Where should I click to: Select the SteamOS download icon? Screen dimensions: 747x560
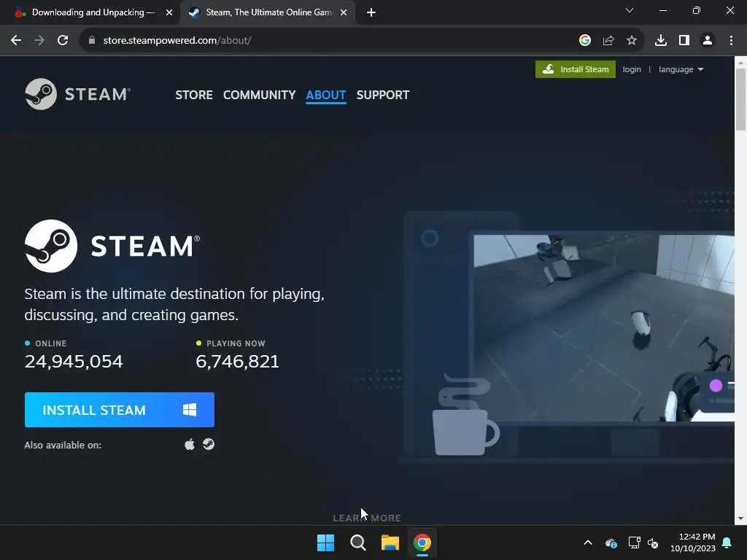click(209, 444)
